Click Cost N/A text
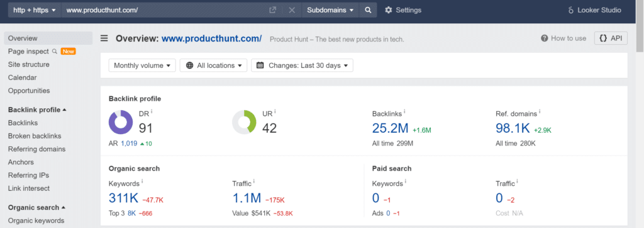Screen dimensions: 644x228 509,214
